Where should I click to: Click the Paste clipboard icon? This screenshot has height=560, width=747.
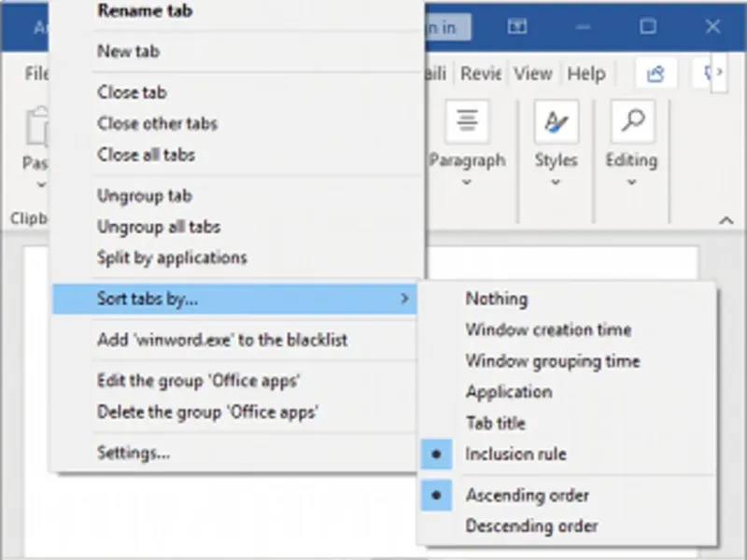(x=37, y=128)
